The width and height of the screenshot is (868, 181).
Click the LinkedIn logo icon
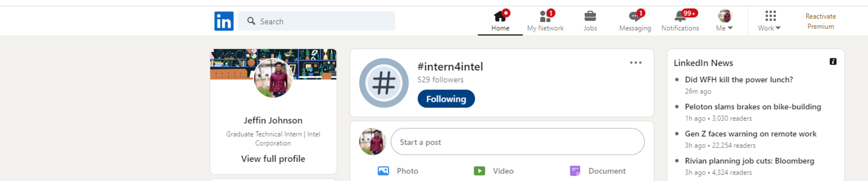point(224,21)
